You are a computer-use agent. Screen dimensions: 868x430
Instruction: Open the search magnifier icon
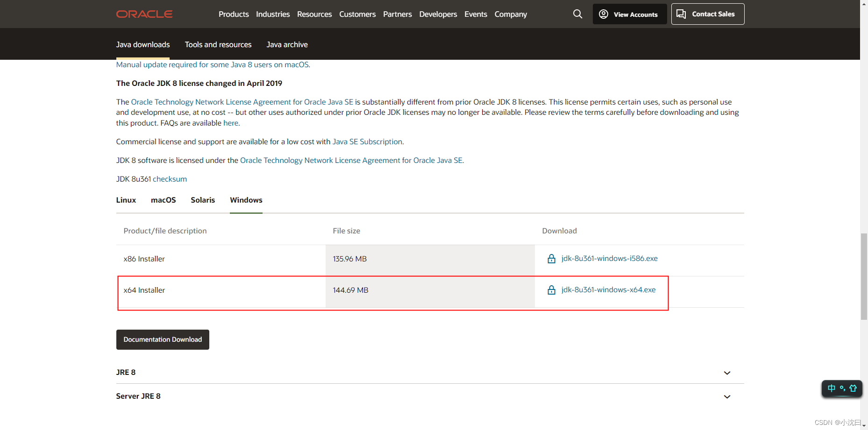pos(577,14)
